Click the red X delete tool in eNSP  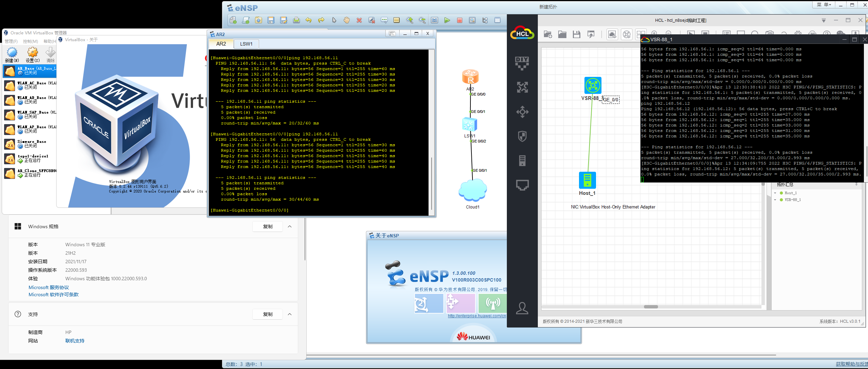[x=359, y=20]
